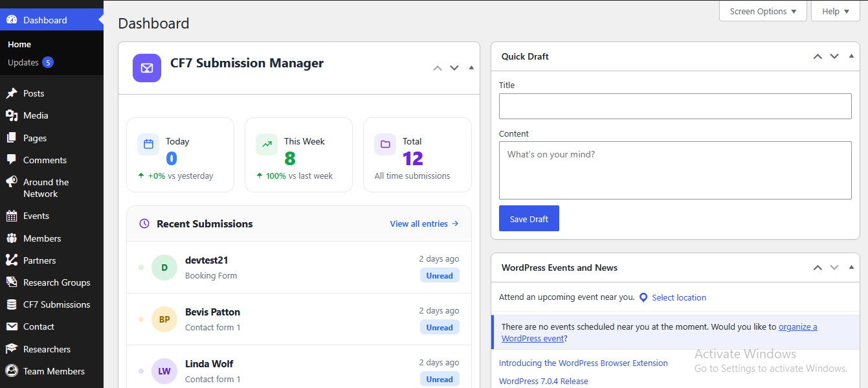Click the D avatar for devtest21
868x388 pixels.
click(164, 268)
